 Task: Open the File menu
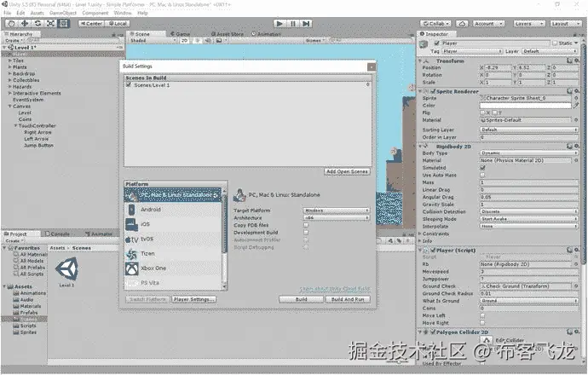click(x=7, y=13)
